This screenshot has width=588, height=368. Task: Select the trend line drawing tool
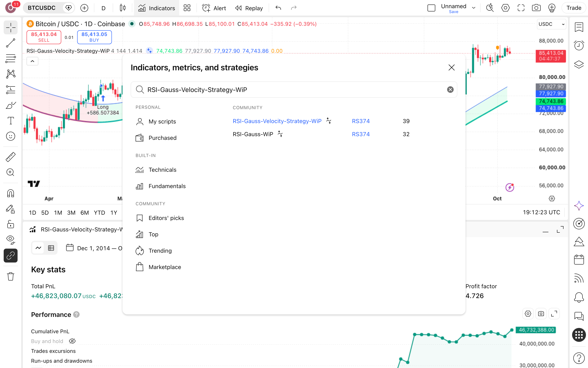[x=10, y=43]
